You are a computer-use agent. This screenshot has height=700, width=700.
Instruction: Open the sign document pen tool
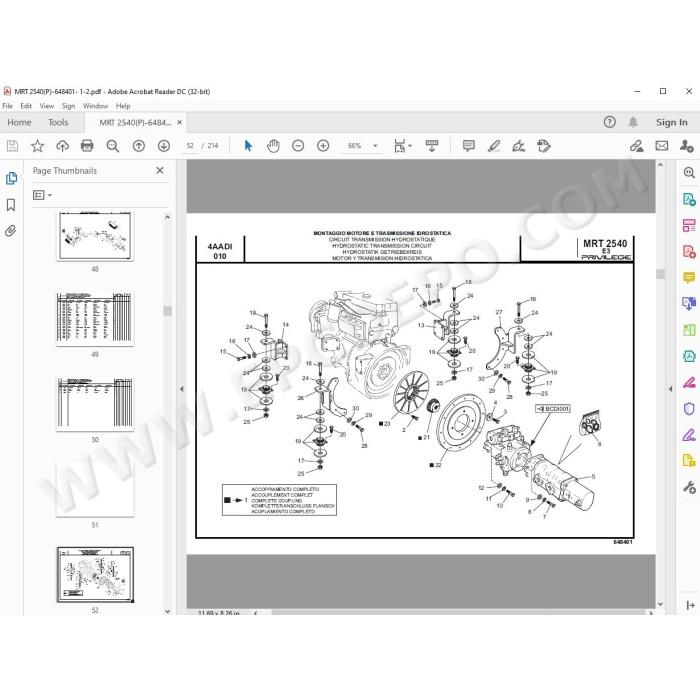click(x=518, y=146)
